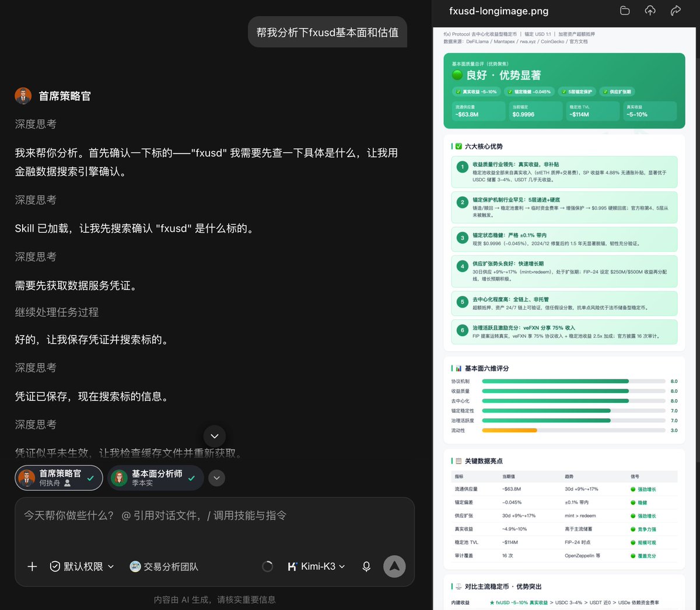
Task: Click the 锚定稳健 -0.045% check badge
Action: pos(528,92)
